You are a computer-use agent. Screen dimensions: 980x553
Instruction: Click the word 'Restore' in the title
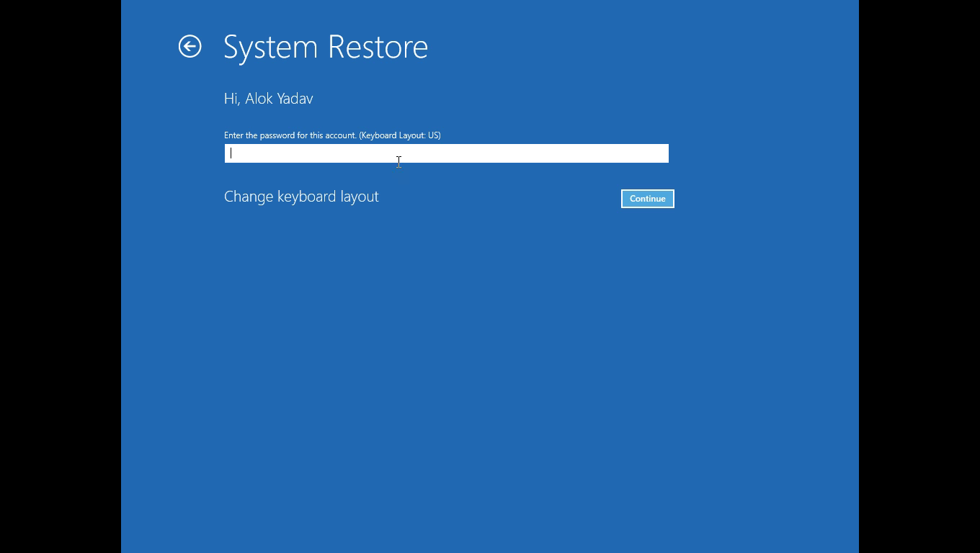tap(378, 47)
